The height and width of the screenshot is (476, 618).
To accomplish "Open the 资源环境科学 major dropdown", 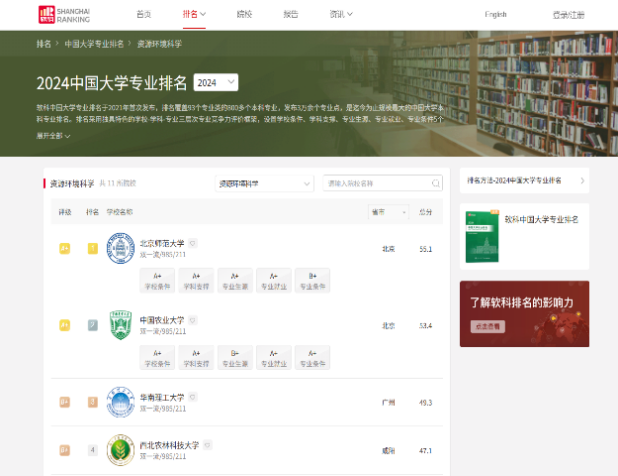I will (x=265, y=183).
